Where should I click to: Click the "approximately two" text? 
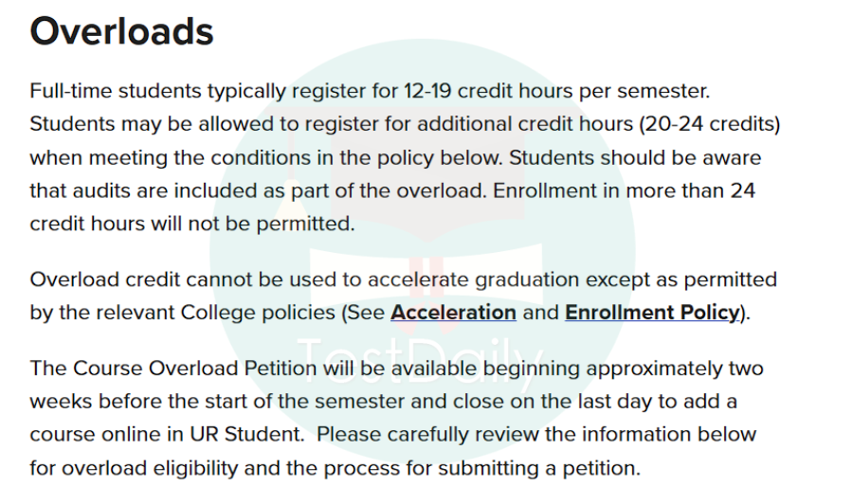(x=675, y=369)
